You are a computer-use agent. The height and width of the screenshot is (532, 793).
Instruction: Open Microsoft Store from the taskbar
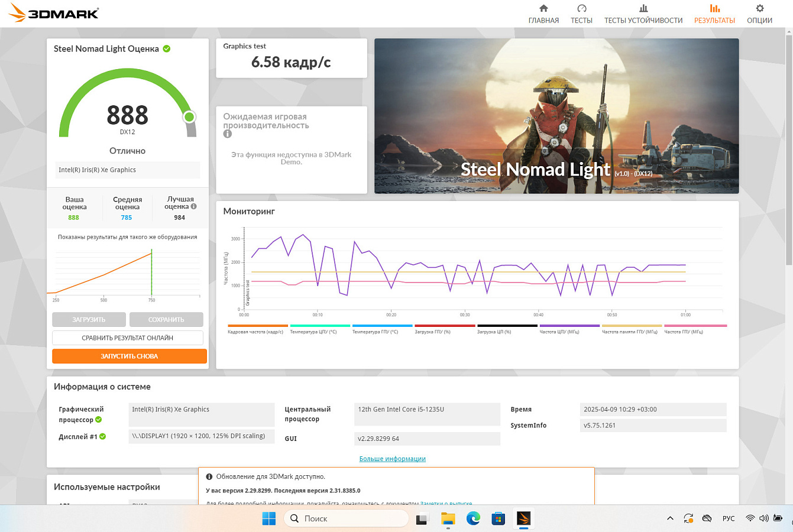point(499,518)
